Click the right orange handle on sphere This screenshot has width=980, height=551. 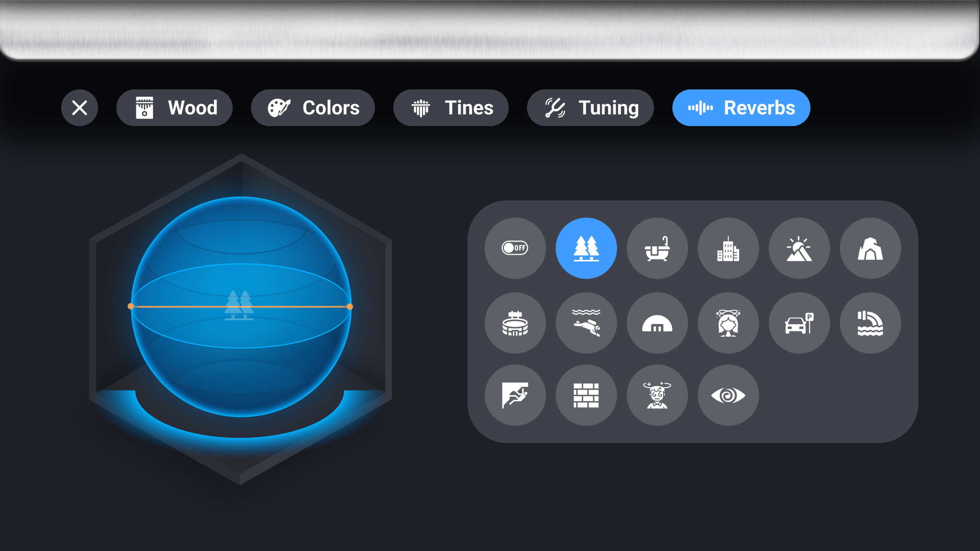350,307
